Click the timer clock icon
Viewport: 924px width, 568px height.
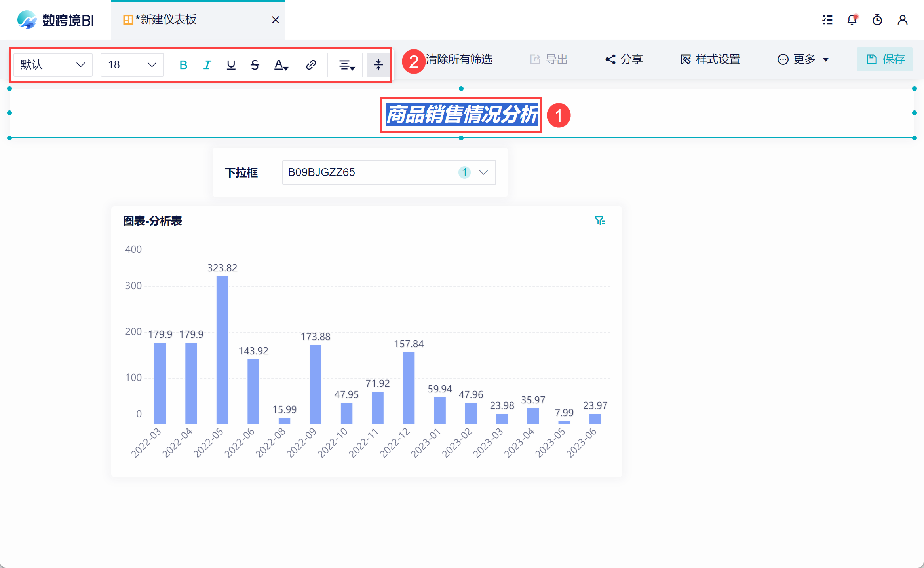click(x=877, y=20)
